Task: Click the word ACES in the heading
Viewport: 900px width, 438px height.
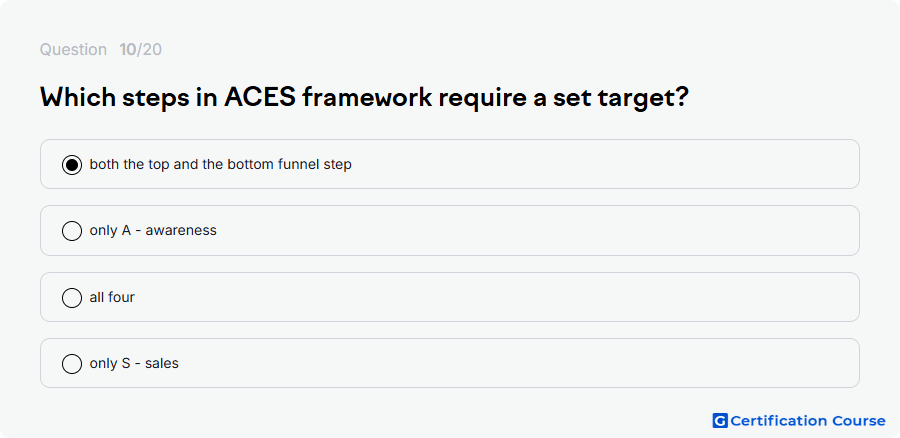Action: click(x=260, y=97)
